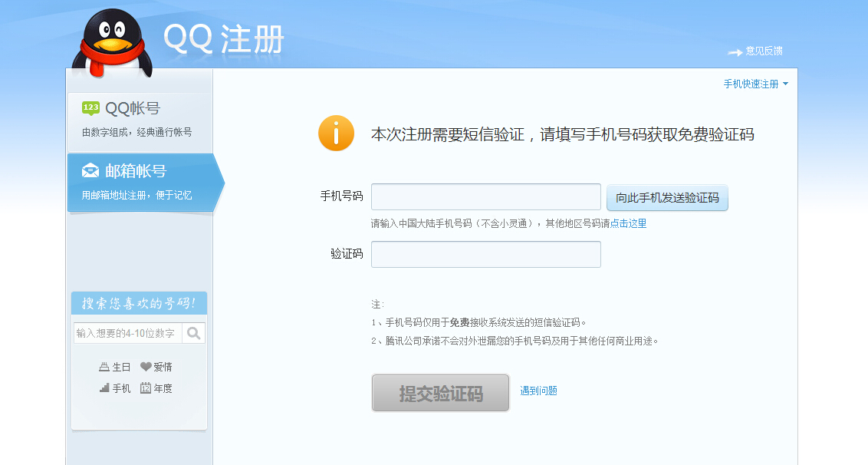Image resolution: width=868 pixels, height=465 pixels.
Task: Focus the 验证码 input field
Action: pyautogui.click(x=486, y=255)
